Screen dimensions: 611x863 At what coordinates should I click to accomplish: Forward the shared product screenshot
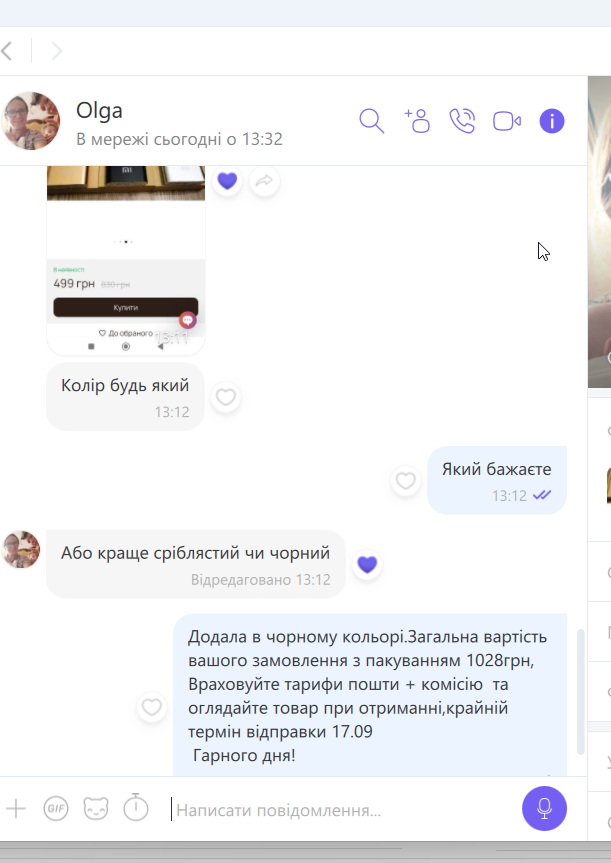pos(264,181)
